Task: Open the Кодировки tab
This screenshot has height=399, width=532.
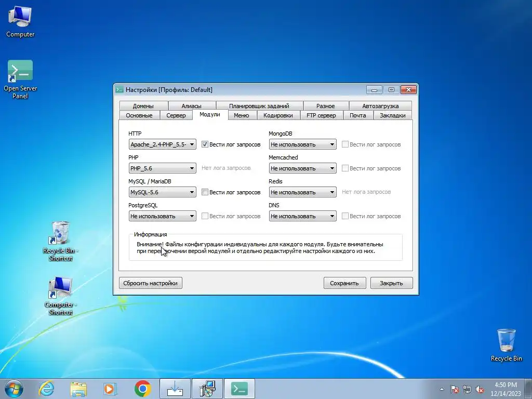Action: (x=278, y=115)
